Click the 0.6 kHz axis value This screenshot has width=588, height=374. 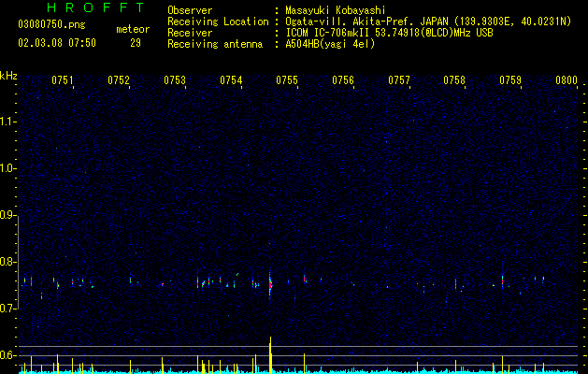click(x=7, y=355)
